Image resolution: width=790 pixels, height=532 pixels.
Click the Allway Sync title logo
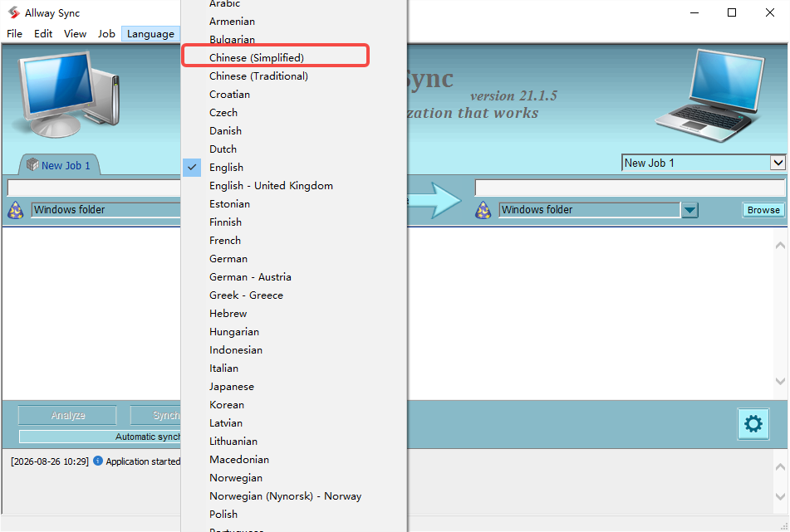[x=13, y=12]
